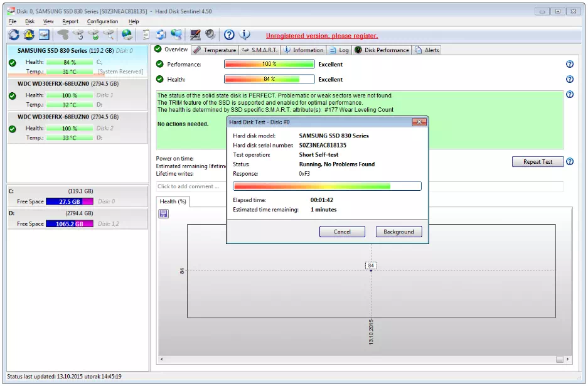The height and width of the screenshot is (386, 588).
Task: Click the speaker sound toolbar icon
Action: 210,35
